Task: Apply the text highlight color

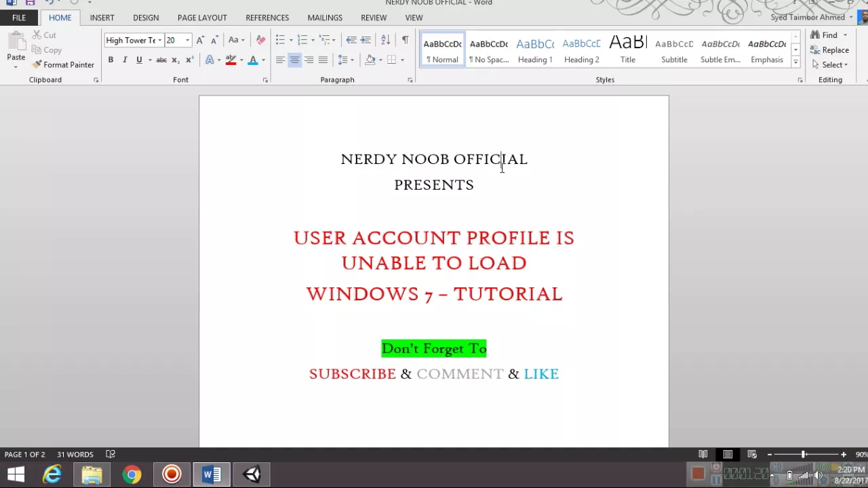Action: click(x=231, y=60)
